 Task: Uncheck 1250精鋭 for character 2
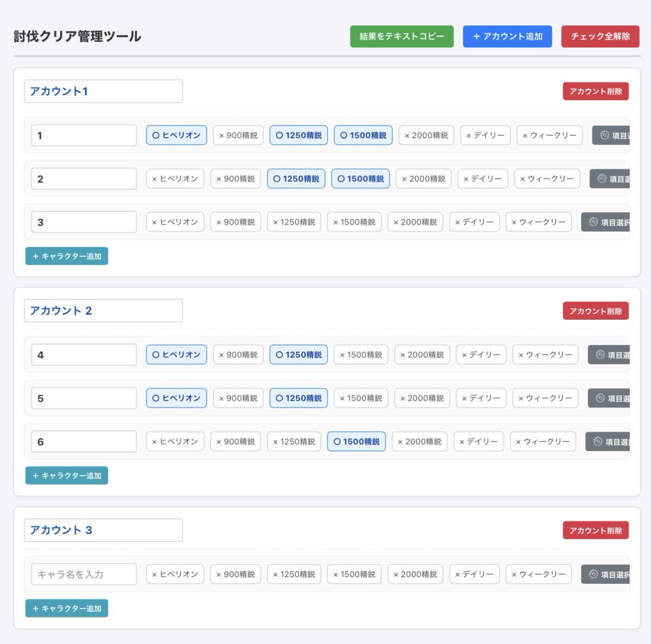point(296,178)
